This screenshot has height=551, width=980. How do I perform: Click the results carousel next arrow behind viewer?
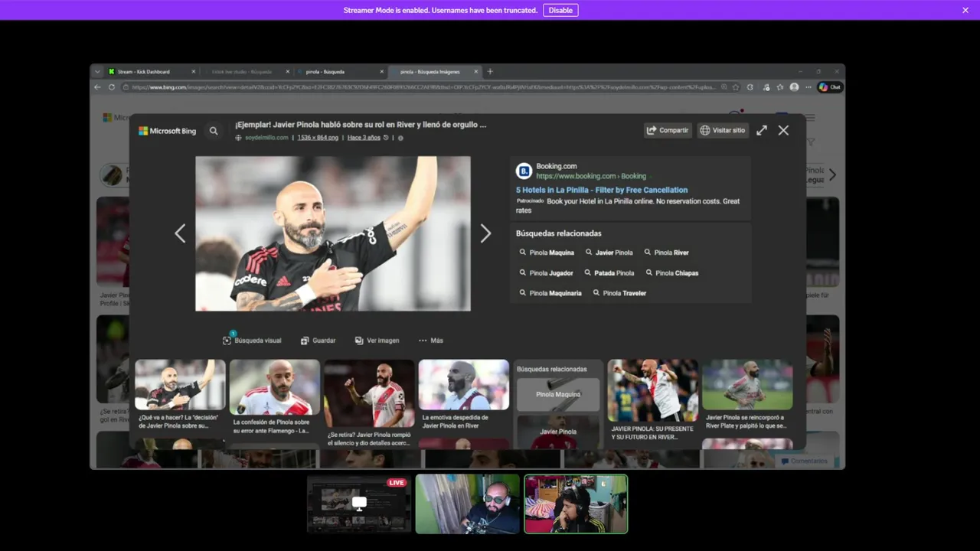tap(832, 175)
